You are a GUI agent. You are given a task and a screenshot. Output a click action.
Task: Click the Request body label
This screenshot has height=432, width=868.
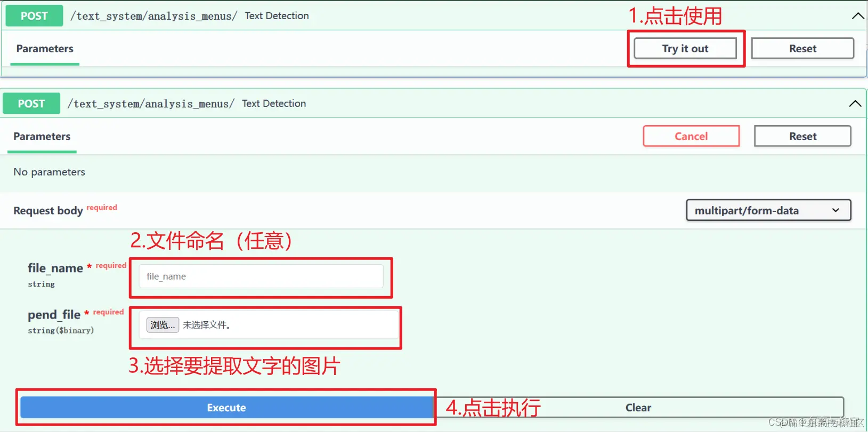point(48,211)
